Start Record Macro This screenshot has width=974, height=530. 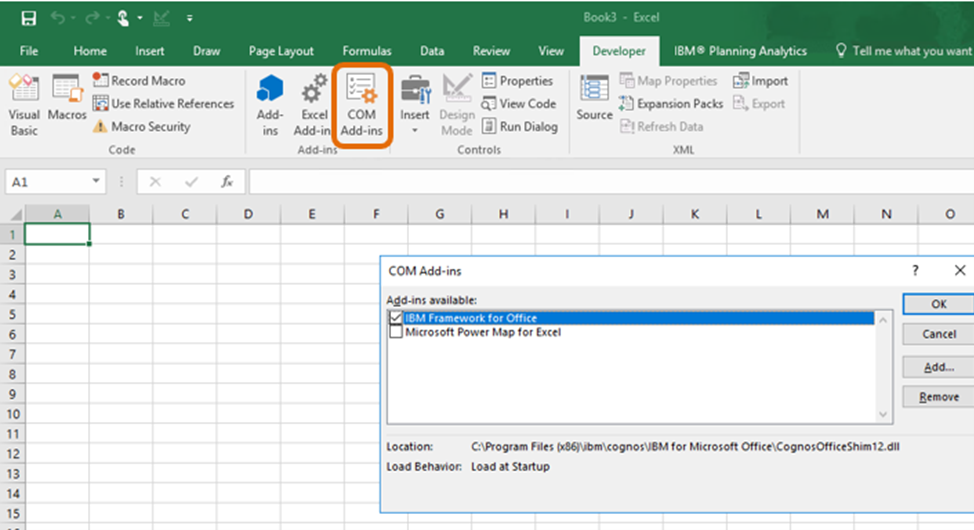point(139,81)
